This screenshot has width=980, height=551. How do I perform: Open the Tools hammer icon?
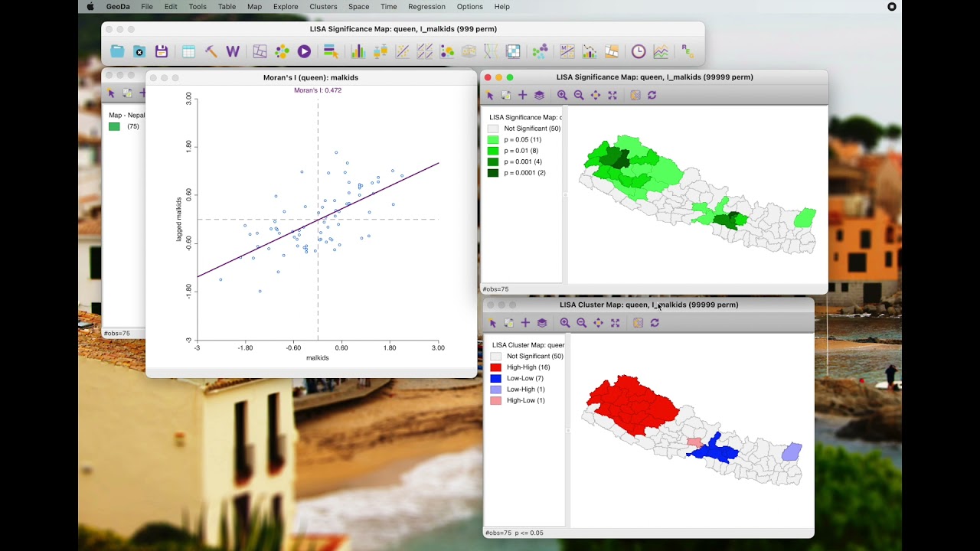pyautogui.click(x=211, y=51)
